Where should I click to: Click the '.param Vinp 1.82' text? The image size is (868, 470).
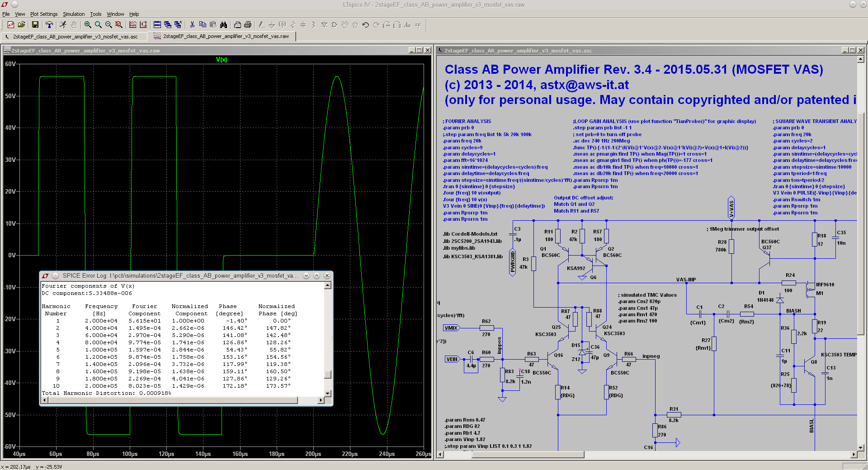(465, 439)
